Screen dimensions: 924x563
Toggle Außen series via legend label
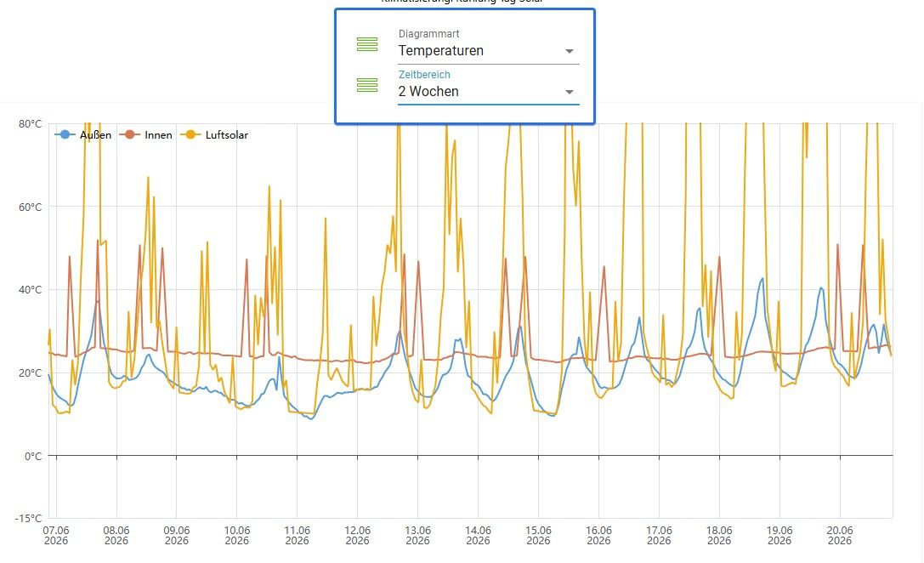click(x=95, y=135)
